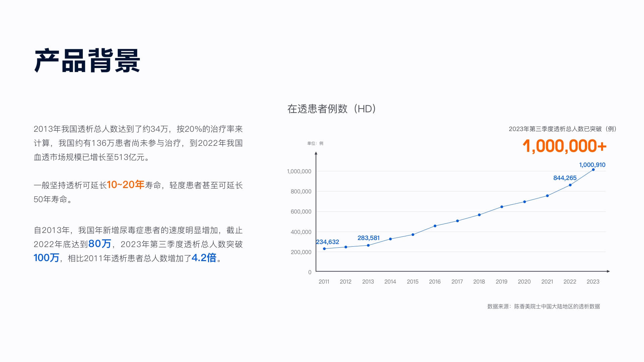Click x-axis year 2022

click(x=570, y=282)
